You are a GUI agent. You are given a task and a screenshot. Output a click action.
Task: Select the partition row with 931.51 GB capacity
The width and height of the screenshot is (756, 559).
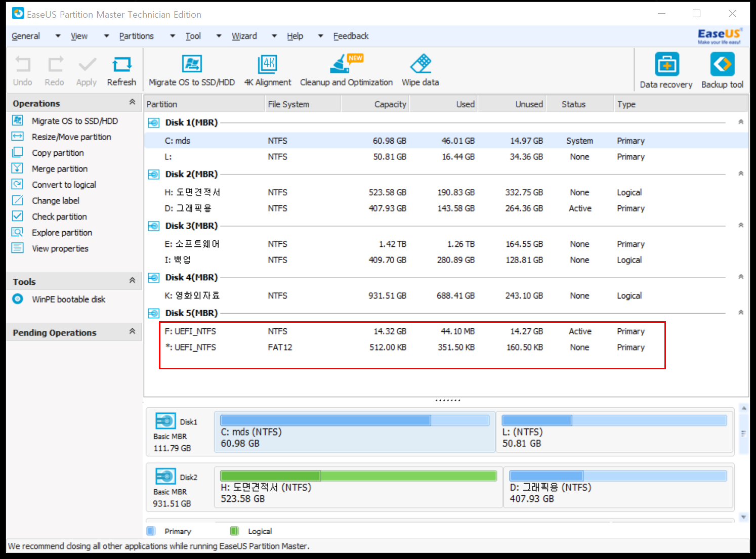446,296
